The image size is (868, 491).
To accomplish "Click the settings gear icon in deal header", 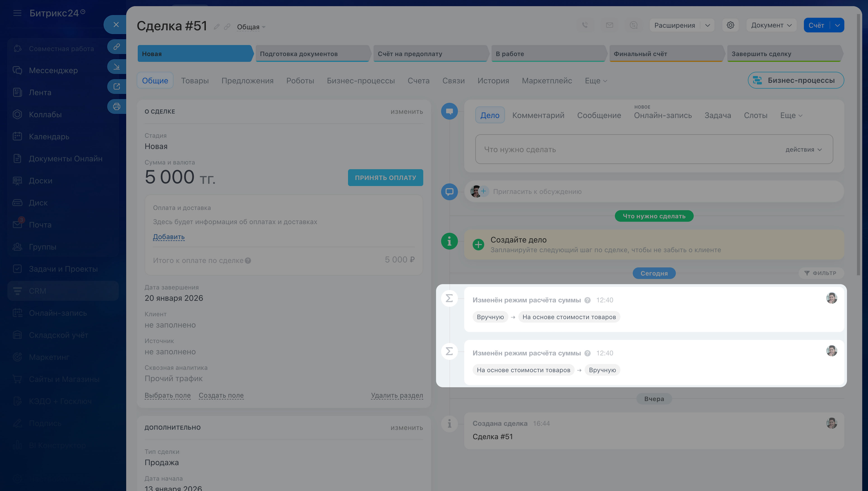I will 730,25.
